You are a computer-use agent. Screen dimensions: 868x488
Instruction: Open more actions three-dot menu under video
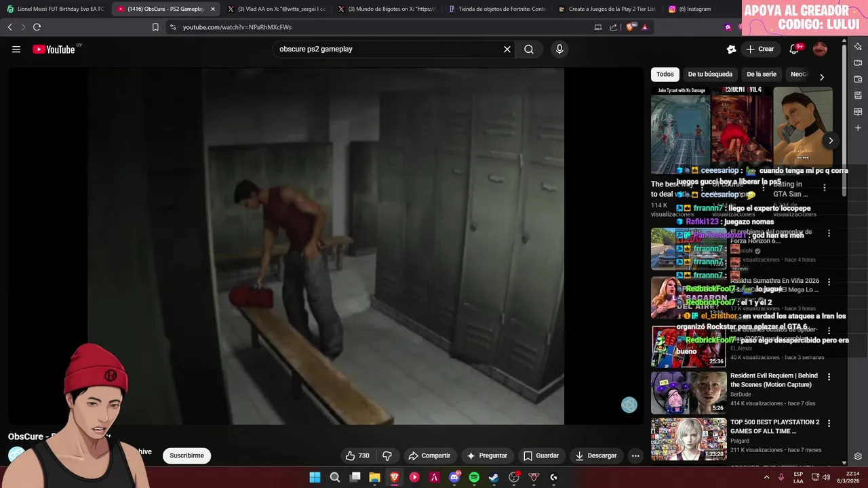coord(635,455)
